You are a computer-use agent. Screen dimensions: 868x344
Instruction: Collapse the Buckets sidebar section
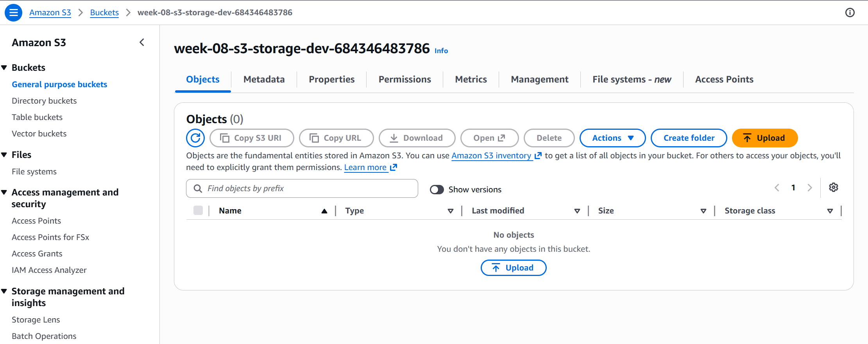click(4, 68)
